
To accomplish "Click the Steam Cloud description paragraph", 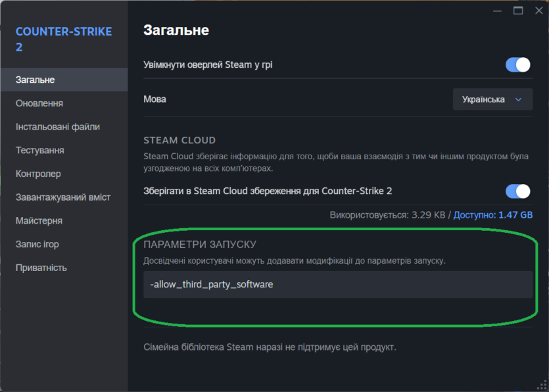I will (x=336, y=162).
